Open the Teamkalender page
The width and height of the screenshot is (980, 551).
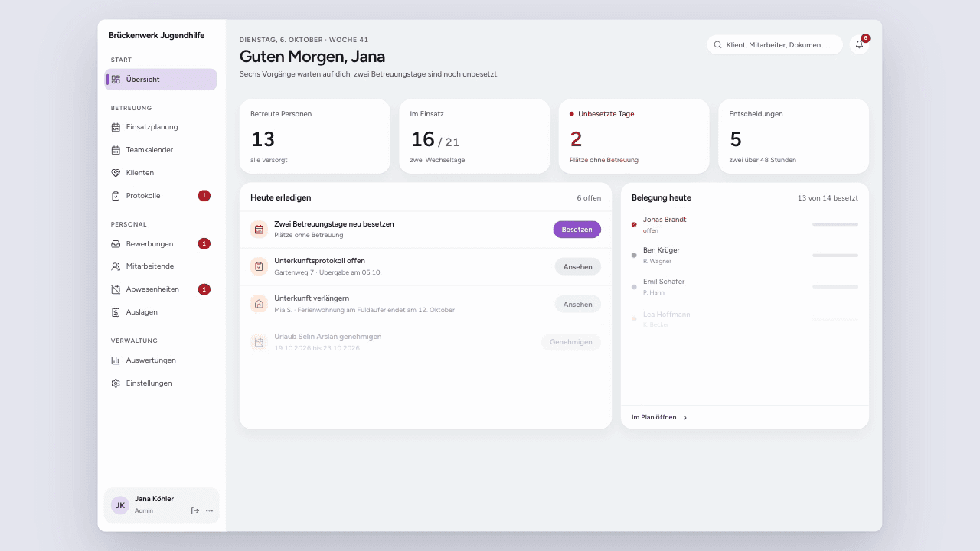click(x=161, y=150)
